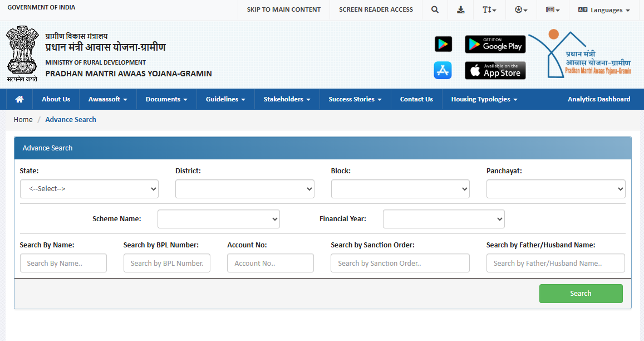Click the blue App Store square icon

tap(443, 70)
